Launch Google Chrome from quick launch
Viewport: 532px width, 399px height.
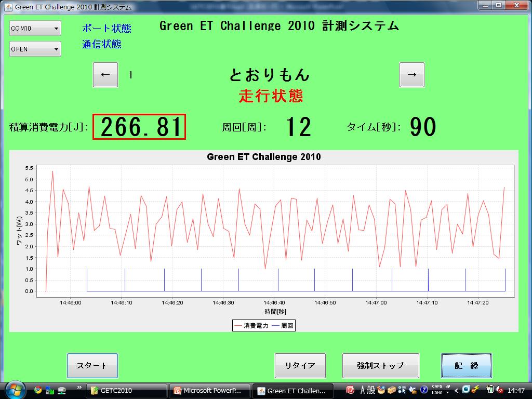click(38, 390)
